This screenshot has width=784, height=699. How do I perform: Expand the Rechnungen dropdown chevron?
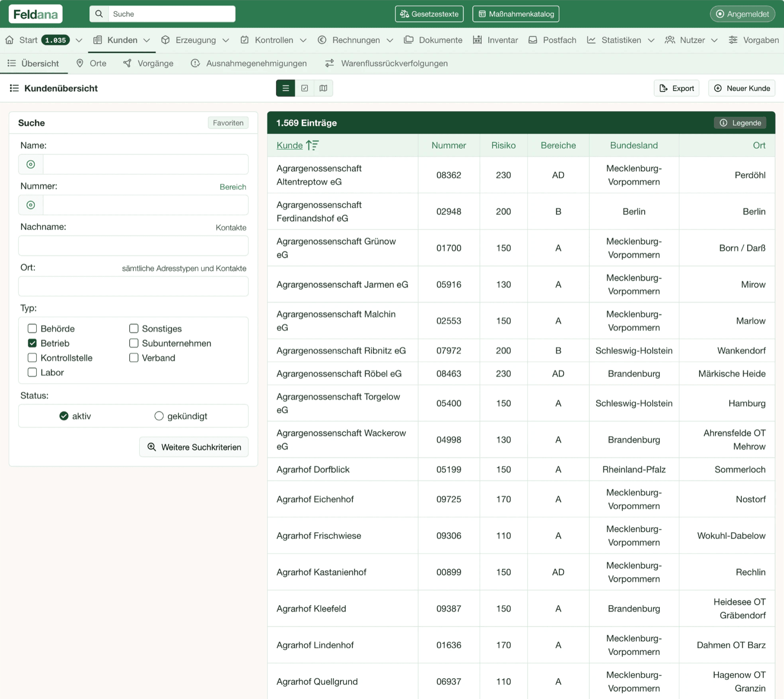[390, 40]
